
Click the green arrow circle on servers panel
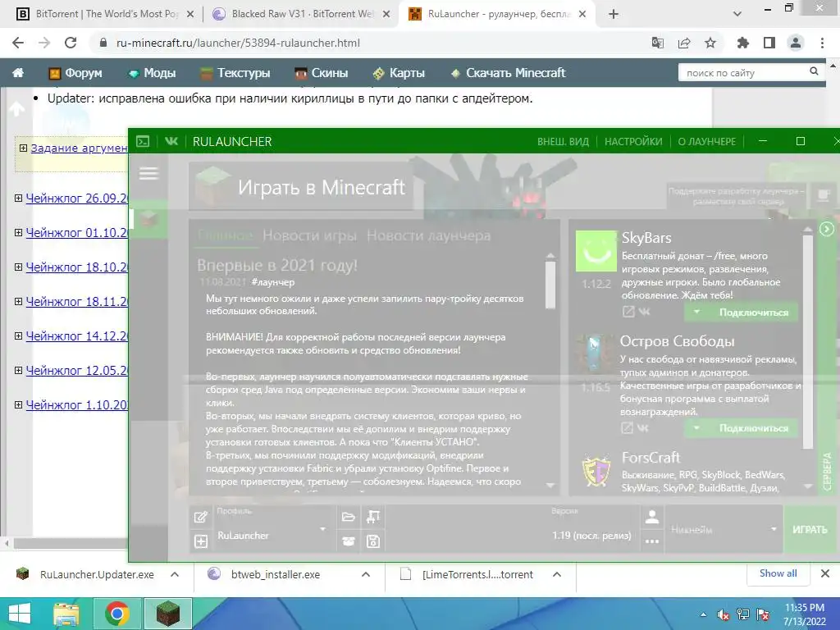pos(827,230)
